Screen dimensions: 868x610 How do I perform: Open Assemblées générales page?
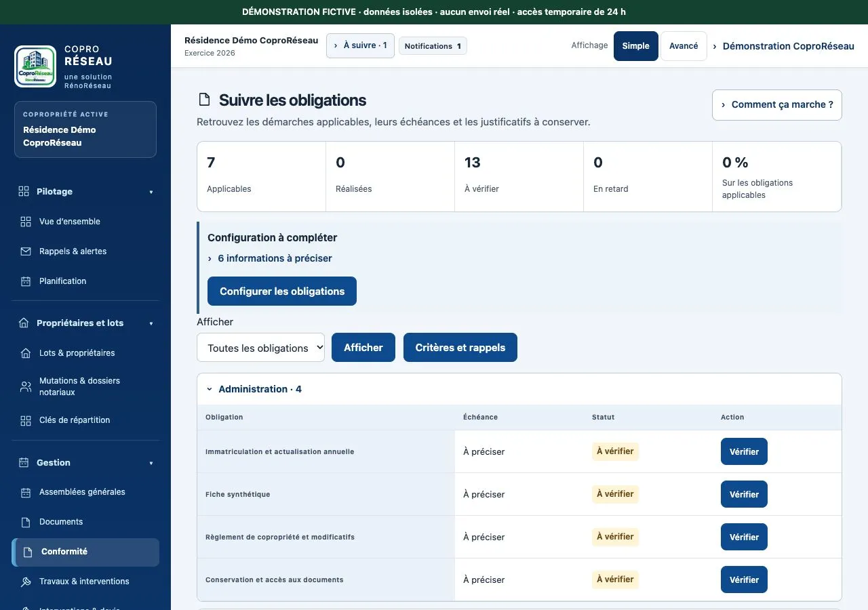[x=85, y=492]
